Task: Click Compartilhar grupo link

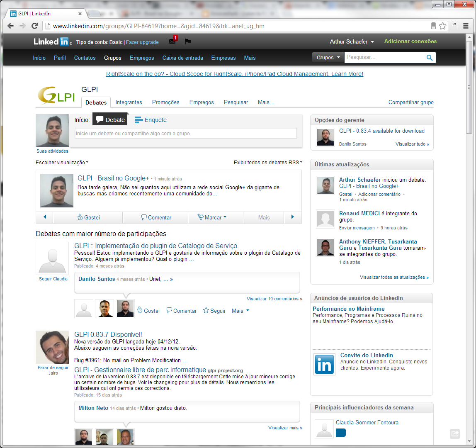Action: point(411,102)
